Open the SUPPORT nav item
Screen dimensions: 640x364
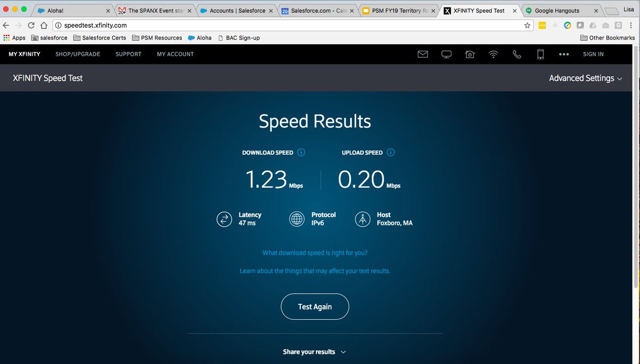(x=129, y=54)
